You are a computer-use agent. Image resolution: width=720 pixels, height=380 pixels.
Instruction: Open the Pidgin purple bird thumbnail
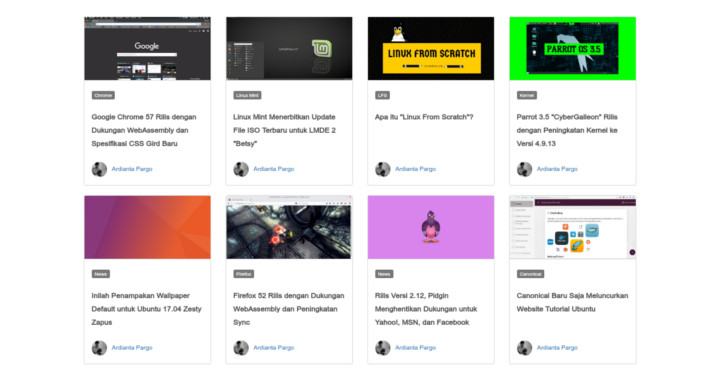pyautogui.click(x=431, y=227)
